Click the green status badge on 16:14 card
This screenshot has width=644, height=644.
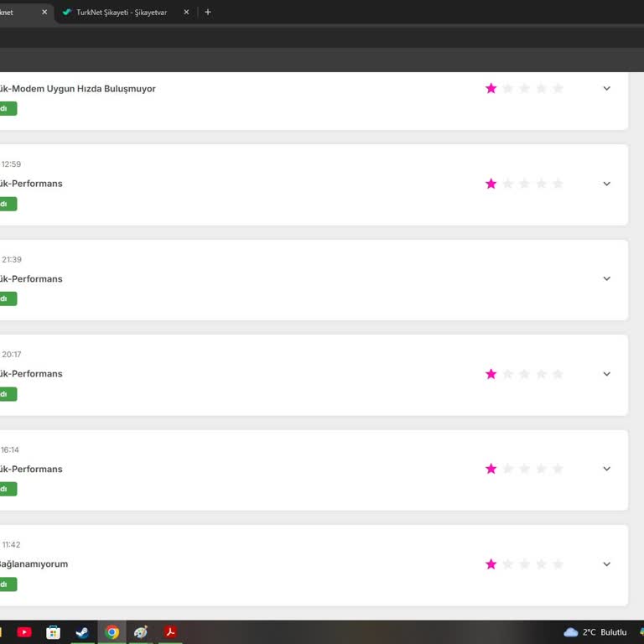8,489
